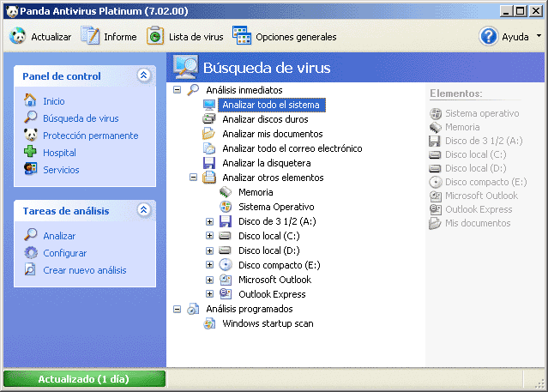Select Analizar discos duros
Viewport: 548px width, 392px height.
pyautogui.click(x=265, y=119)
